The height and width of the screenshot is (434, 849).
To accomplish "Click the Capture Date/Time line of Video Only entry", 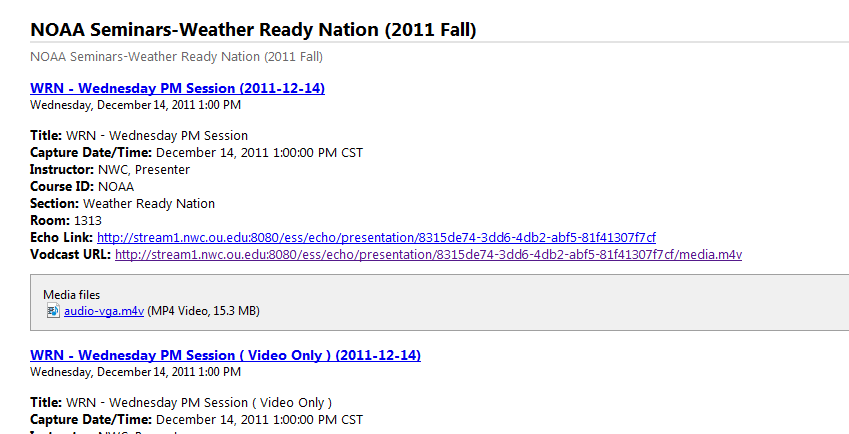I will 197,420.
